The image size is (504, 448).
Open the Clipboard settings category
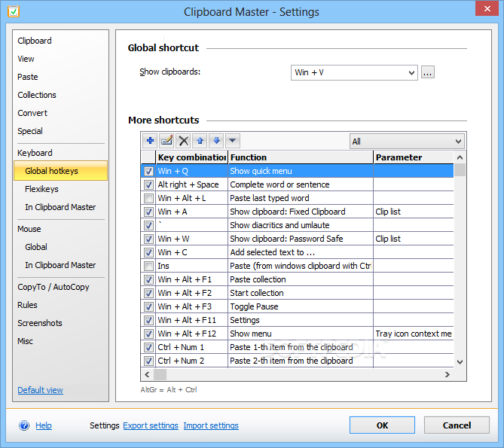tap(35, 41)
